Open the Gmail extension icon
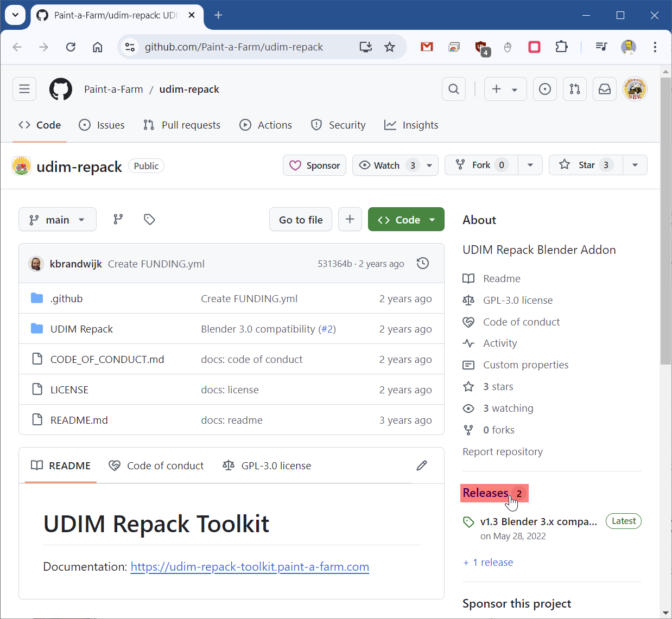The image size is (672, 619). [427, 47]
